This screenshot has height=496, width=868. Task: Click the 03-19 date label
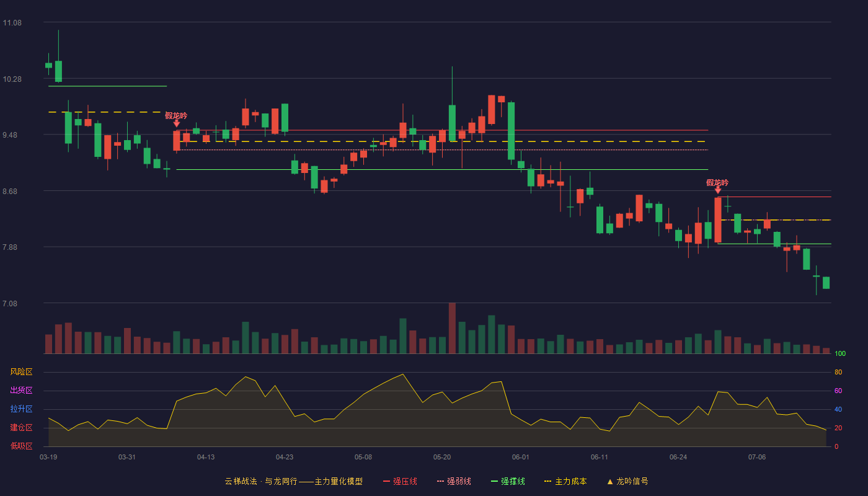pos(48,457)
